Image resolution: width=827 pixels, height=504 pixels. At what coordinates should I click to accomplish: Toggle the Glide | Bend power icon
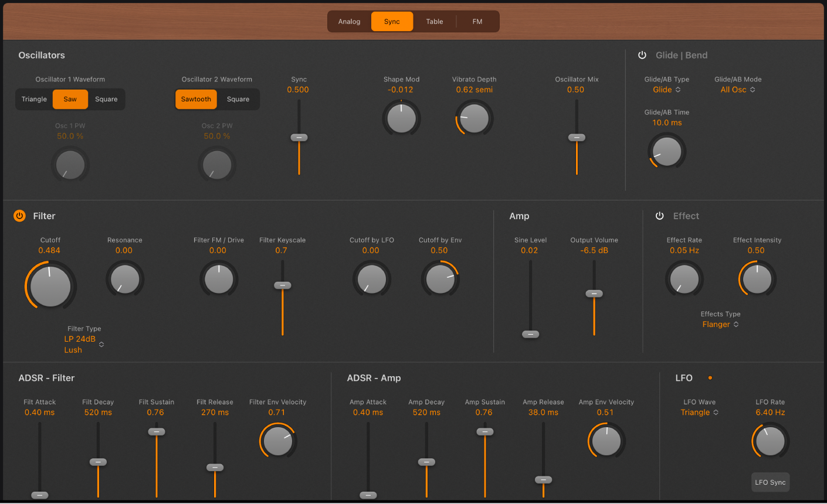[x=642, y=55]
